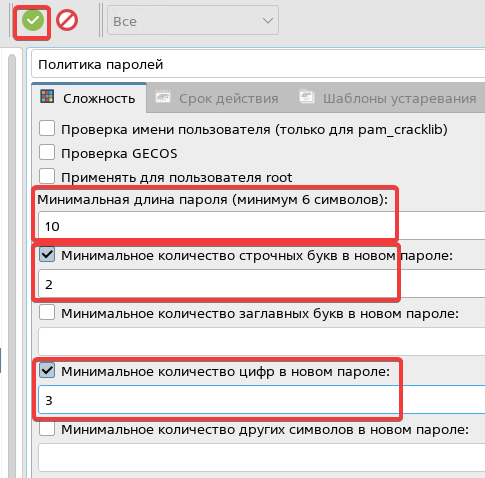
Task: Enable "Проверка GECOS" checkbox
Action: click(x=47, y=153)
